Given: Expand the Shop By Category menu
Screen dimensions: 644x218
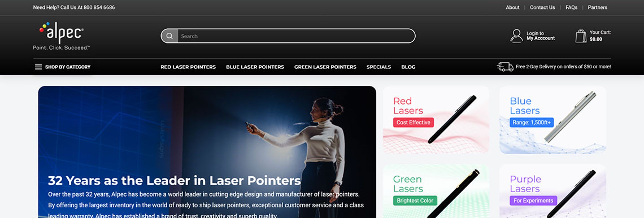Looking at the screenshot, I should pyautogui.click(x=68, y=67).
